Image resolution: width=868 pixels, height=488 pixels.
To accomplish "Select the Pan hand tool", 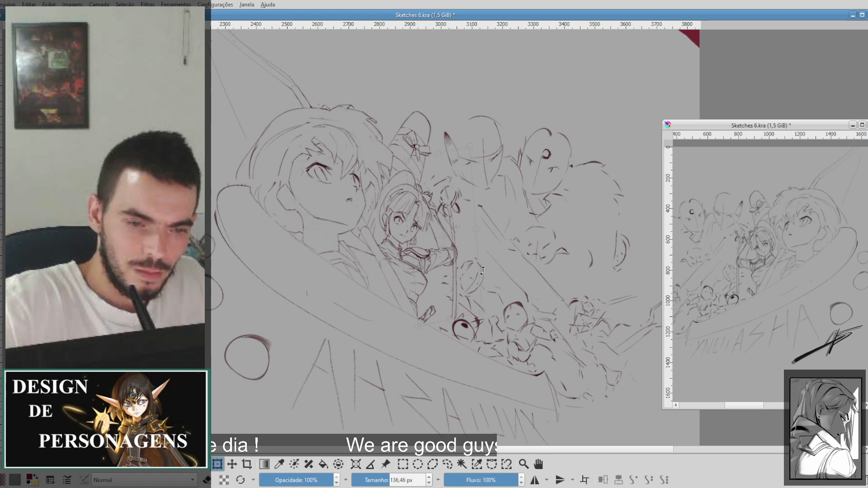I will pyautogui.click(x=538, y=464).
